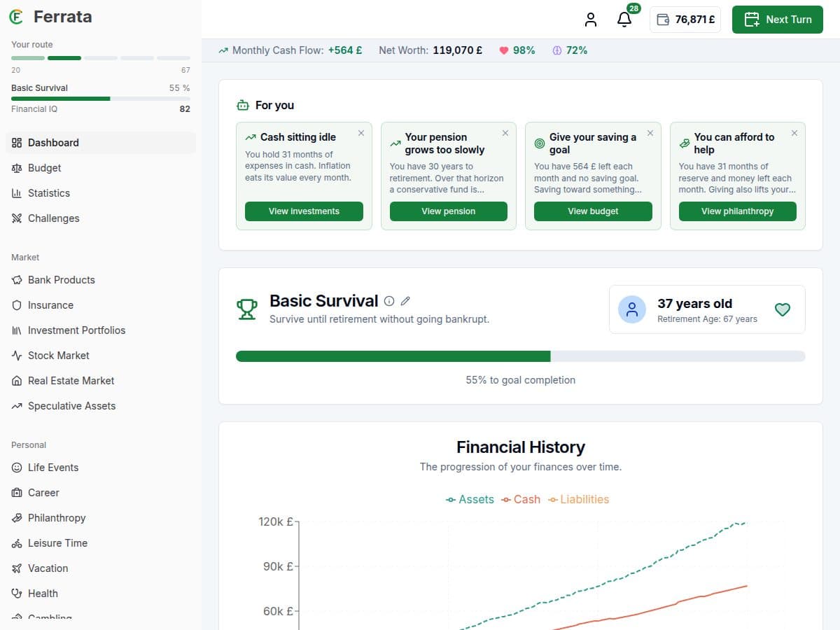Image resolution: width=840 pixels, height=630 pixels.
Task: Close the Give your saving a goal card
Action: pyautogui.click(x=650, y=133)
